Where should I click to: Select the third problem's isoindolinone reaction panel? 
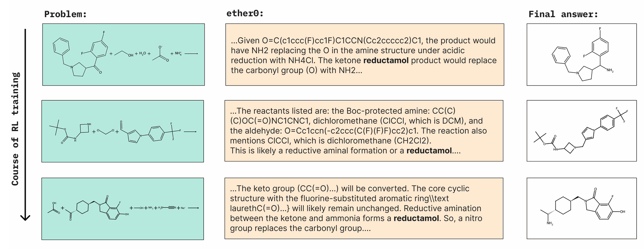point(123,209)
